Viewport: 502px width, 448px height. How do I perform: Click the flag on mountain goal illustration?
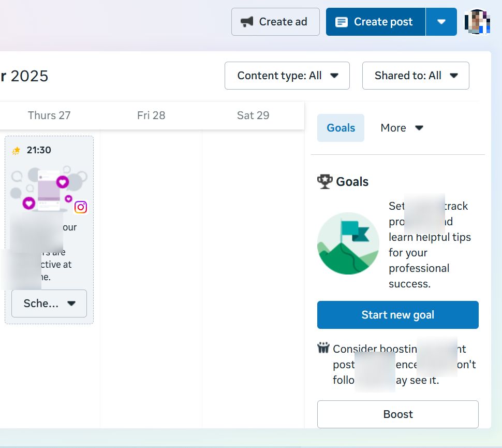pyautogui.click(x=348, y=243)
